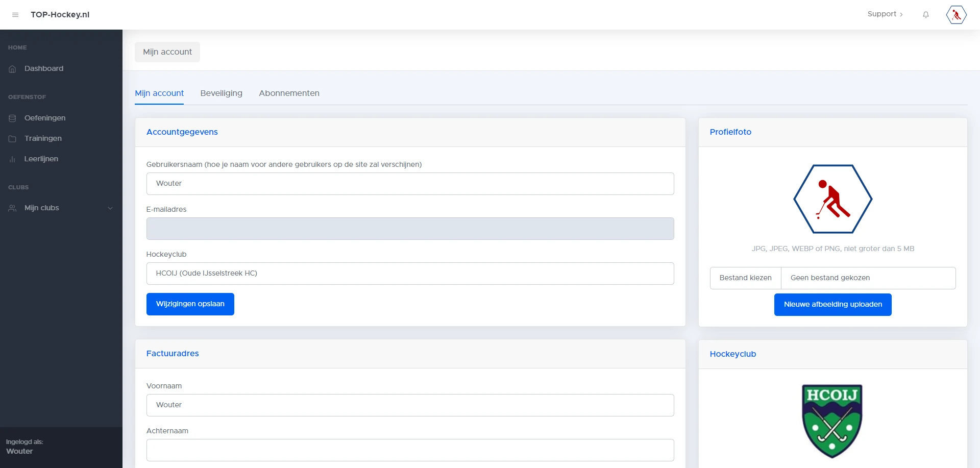
Task: Select the Mijn clubs people icon
Action: (12, 208)
